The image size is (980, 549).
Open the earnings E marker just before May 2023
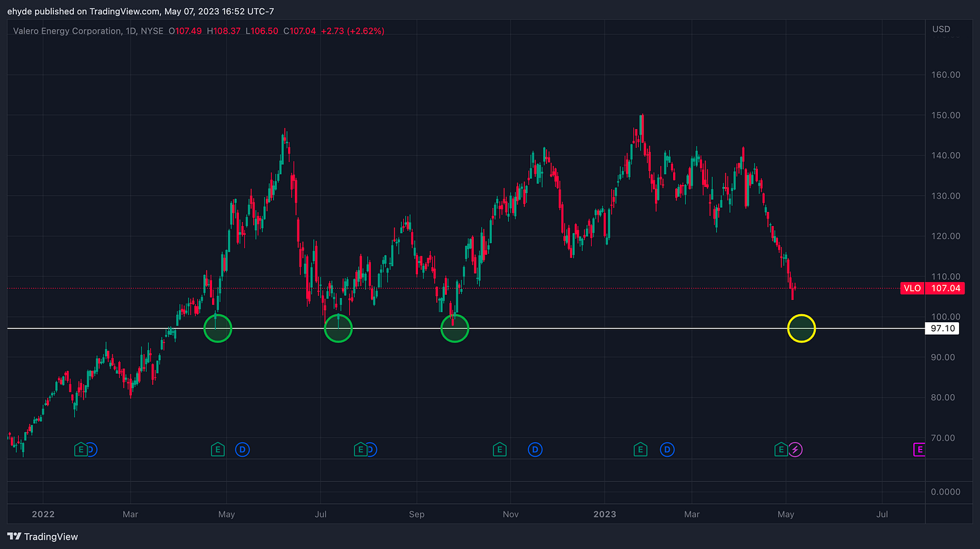coord(781,449)
